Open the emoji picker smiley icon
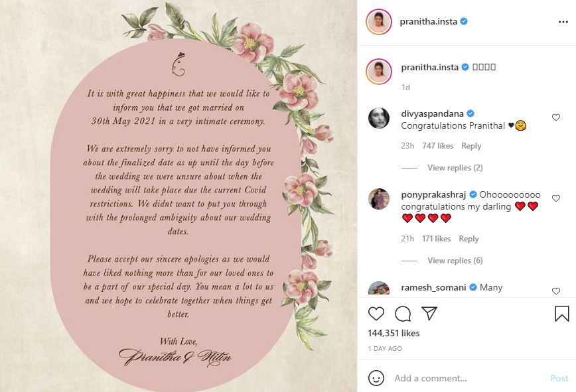 click(376, 378)
